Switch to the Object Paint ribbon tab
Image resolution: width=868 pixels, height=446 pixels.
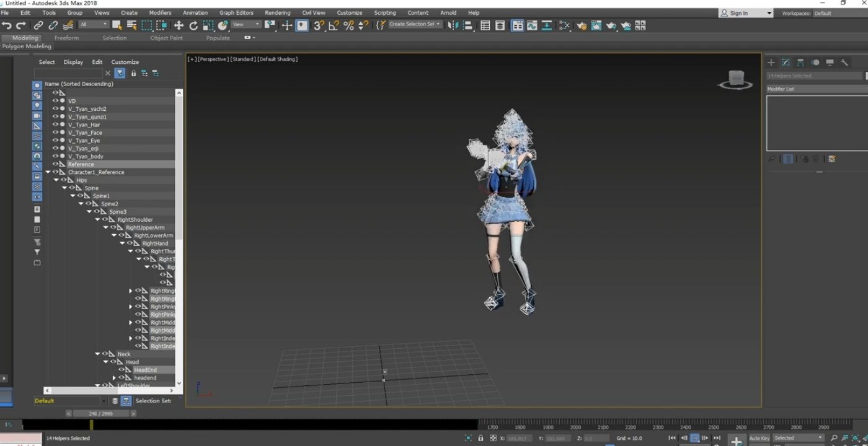(166, 38)
